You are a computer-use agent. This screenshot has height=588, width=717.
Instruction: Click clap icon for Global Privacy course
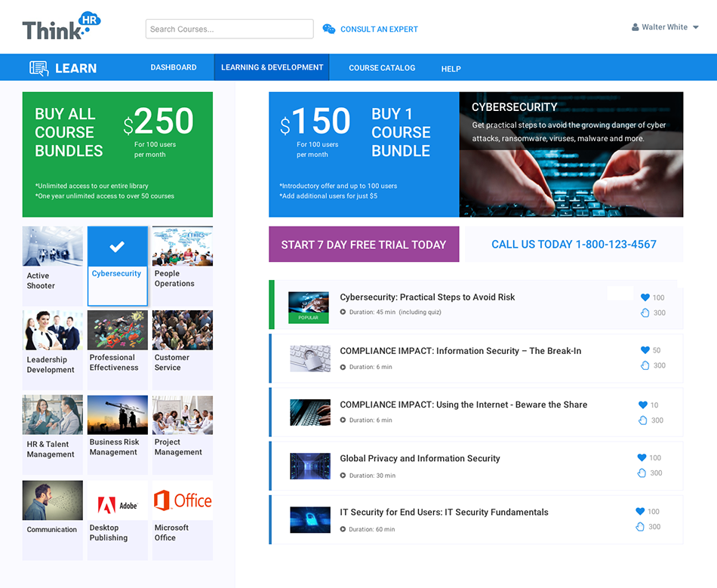pos(642,473)
